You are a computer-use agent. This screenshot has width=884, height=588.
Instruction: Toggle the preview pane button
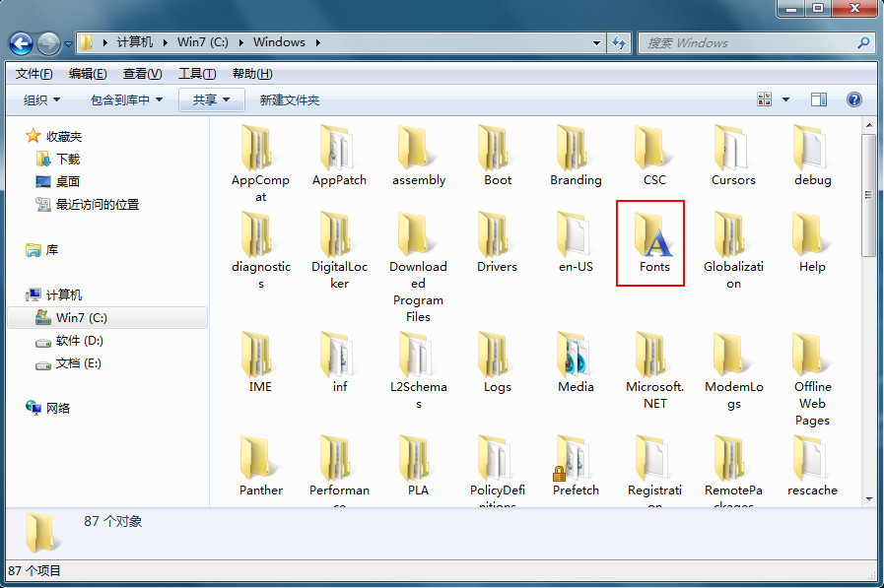(x=819, y=99)
